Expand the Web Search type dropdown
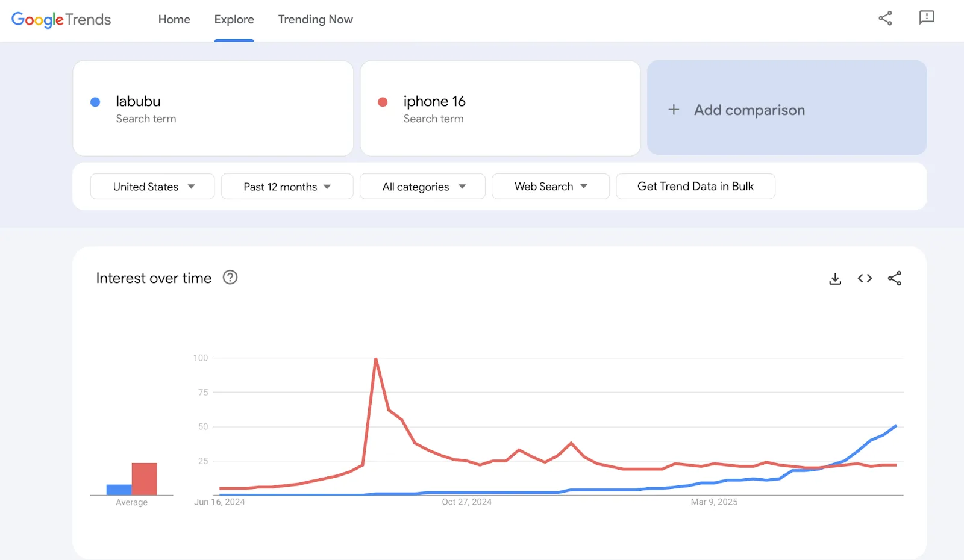The image size is (964, 560). 550,187
